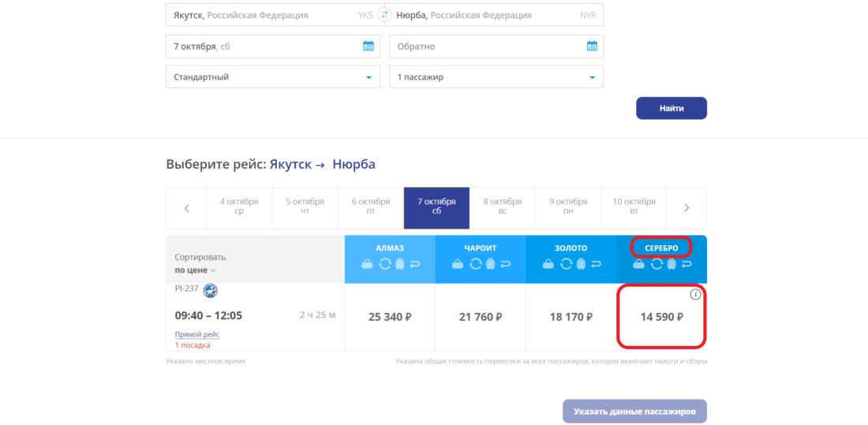Open the Прямой рейс link
This screenshot has height=425, width=868.
click(196, 334)
